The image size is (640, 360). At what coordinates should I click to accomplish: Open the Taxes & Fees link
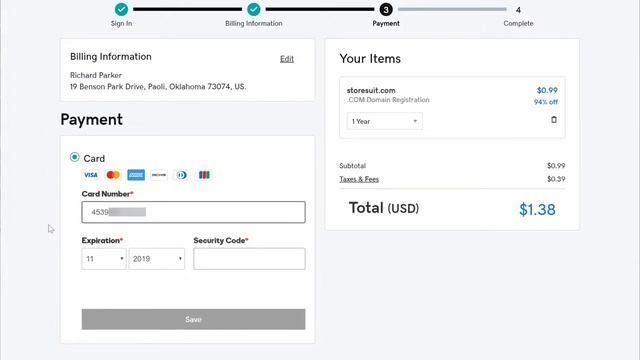coord(359,179)
